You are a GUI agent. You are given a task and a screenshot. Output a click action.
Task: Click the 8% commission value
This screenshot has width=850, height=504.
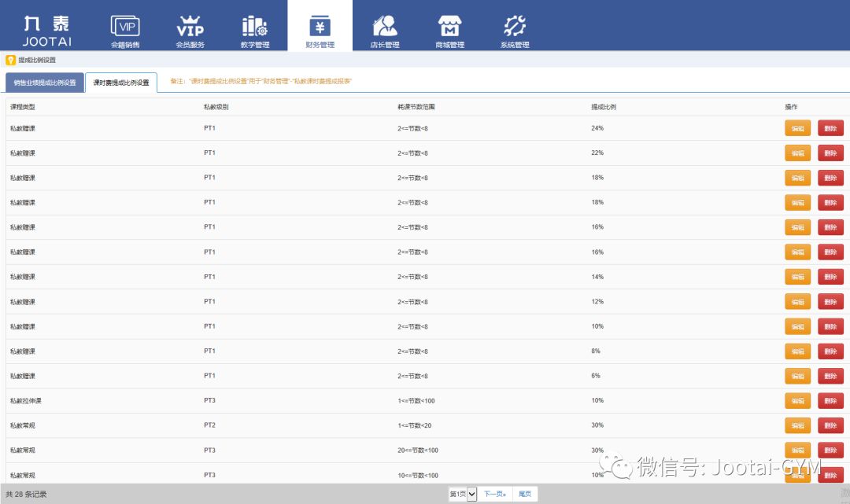pyautogui.click(x=596, y=351)
